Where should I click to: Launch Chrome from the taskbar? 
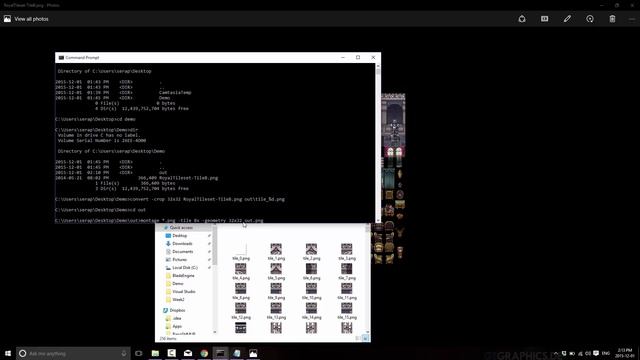[x=204, y=353]
